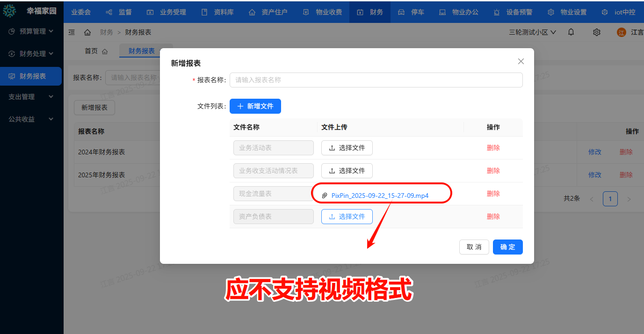Open the 三轮测试小区 community dropdown
The height and width of the screenshot is (334, 644).
tap(532, 32)
